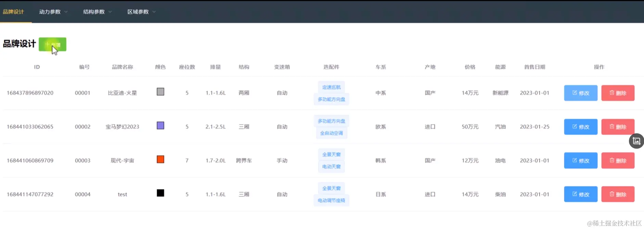The height and width of the screenshot is (229, 644).
Task: Edit the 现代-宇宙 row
Action: (581, 161)
